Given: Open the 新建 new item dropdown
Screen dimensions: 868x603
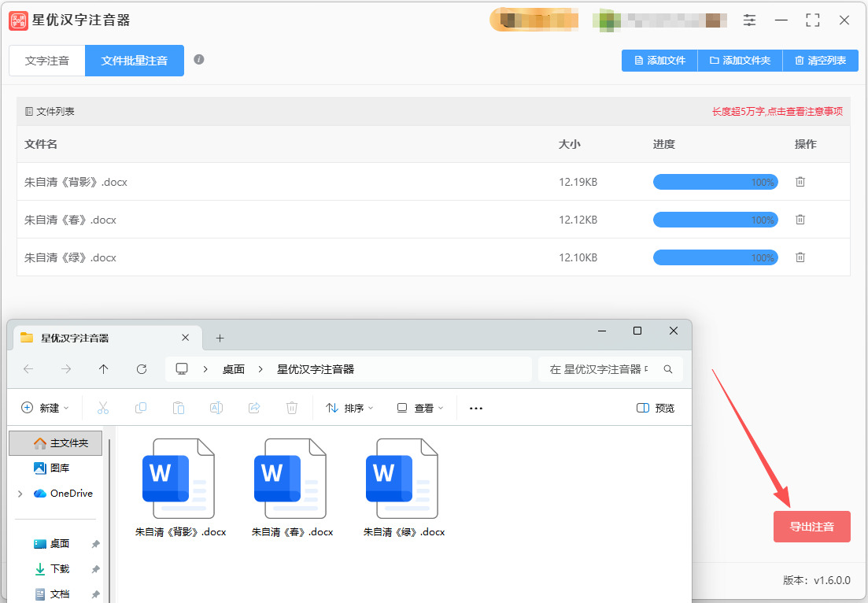Looking at the screenshot, I should tap(45, 408).
